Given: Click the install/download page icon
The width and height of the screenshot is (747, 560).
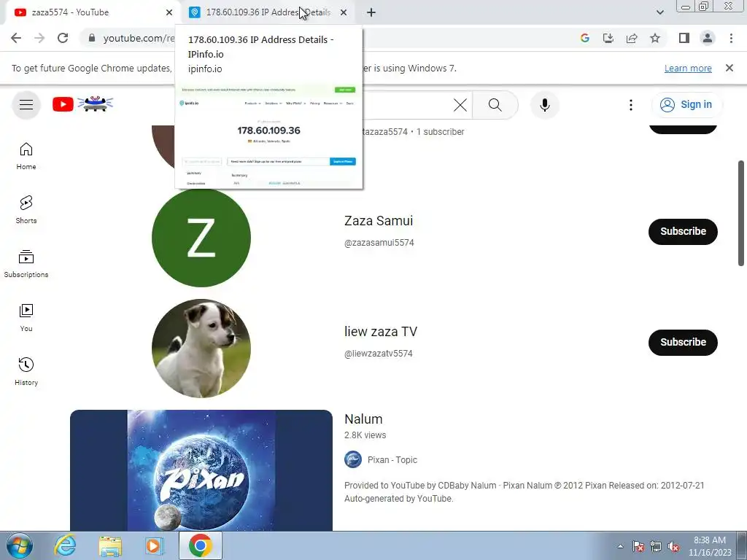Looking at the screenshot, I should pos(608,38).
